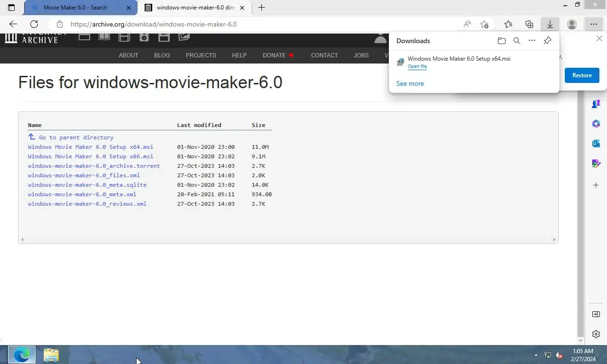This screenshot has height=364, width=607.
Task: Open the Edge profile avatar
Action: (x=572, y=24)
